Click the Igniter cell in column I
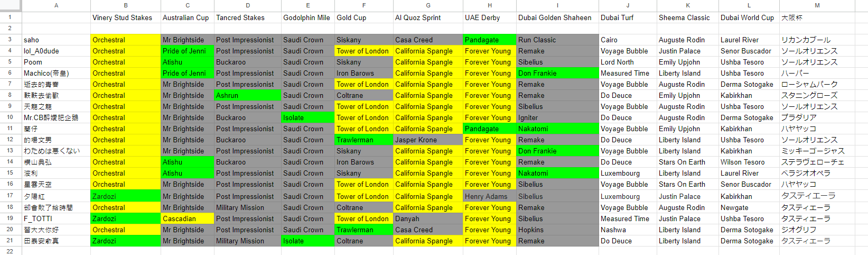868x255 pixels. pos(557,117)
